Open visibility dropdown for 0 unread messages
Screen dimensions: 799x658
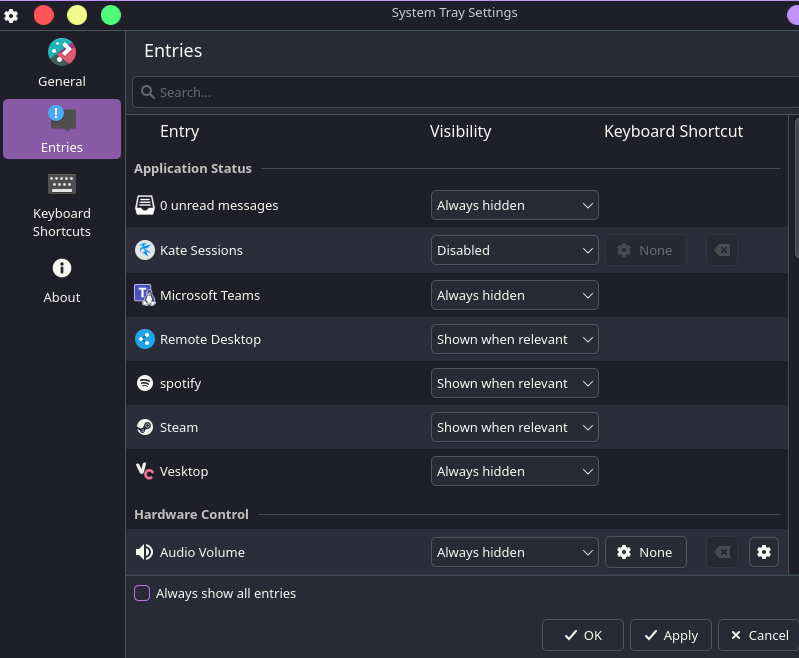tap(514, 205)
